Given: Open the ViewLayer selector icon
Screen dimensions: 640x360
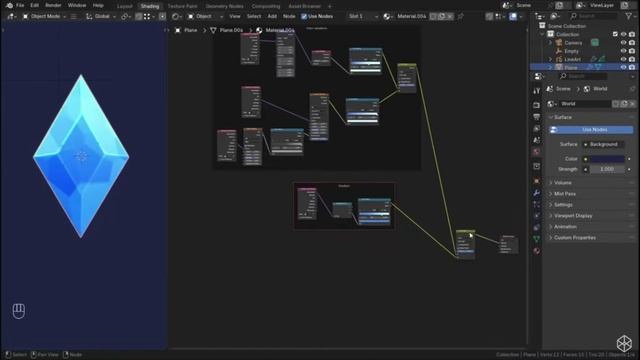Looking at the screenshot, I should click(580, 6).
